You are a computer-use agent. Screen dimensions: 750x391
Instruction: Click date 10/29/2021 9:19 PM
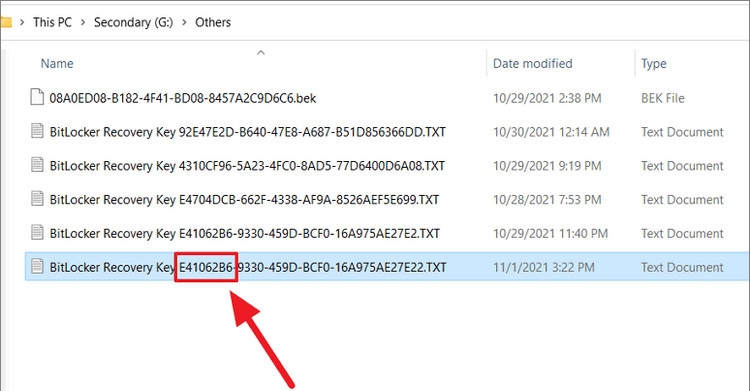tap(547, 166)
